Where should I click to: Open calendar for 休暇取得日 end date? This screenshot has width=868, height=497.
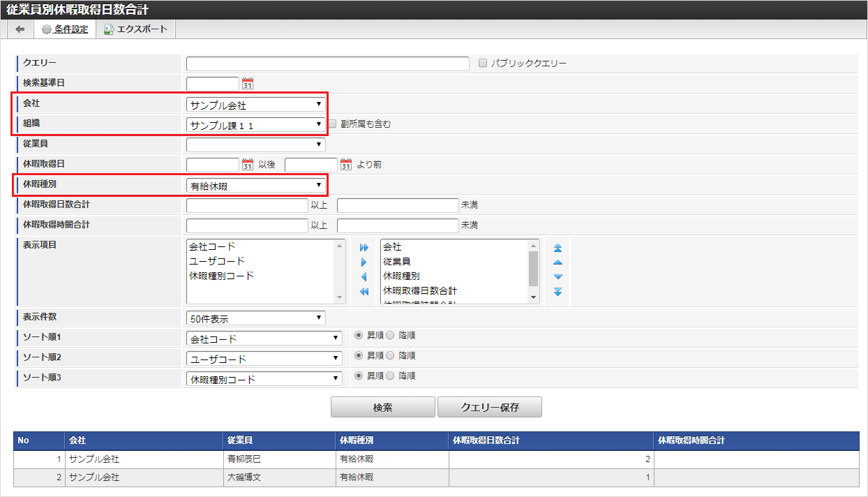346,165
